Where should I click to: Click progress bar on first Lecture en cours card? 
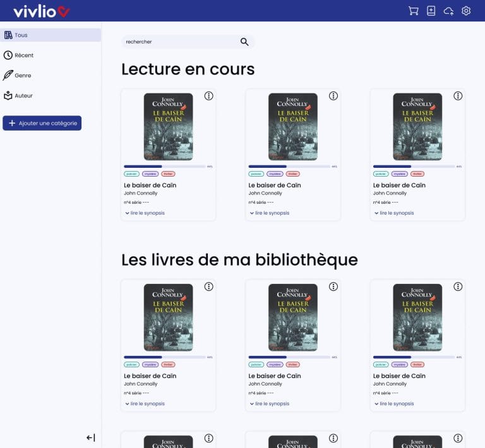(165, 167)
